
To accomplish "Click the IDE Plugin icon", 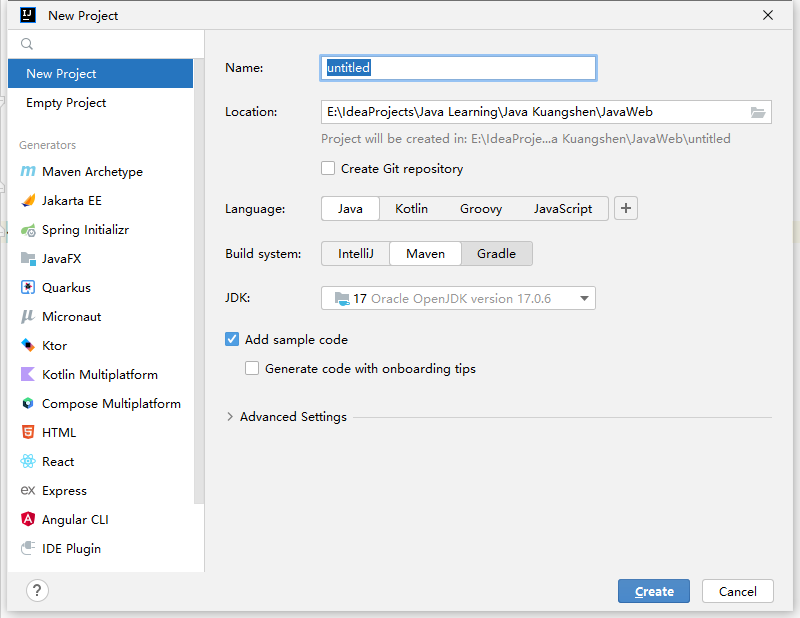I will point(28,548).
